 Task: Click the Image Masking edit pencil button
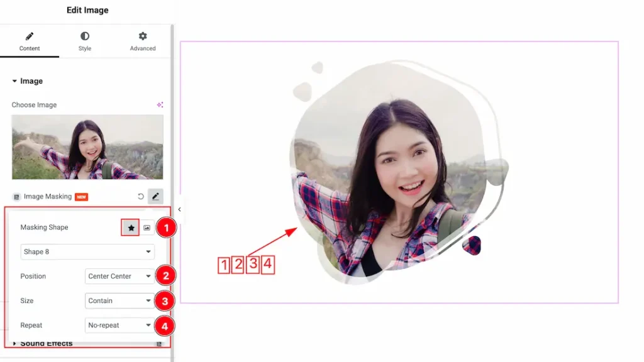click(x=155, y=197)
